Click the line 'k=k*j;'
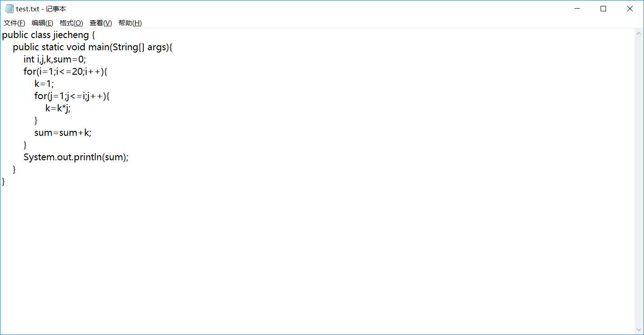644x335 pixels. point(58,108)
